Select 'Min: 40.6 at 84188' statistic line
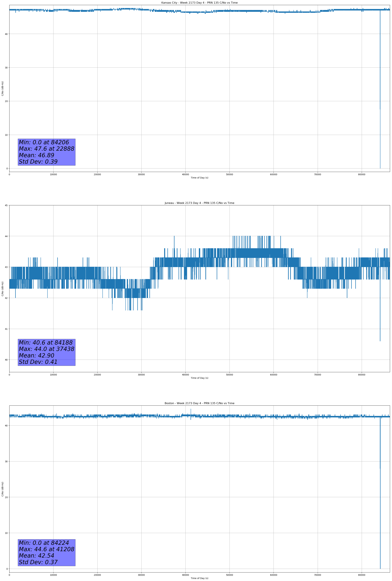The width and height of the screenshot is (392, 581). [x=46, y=343]
